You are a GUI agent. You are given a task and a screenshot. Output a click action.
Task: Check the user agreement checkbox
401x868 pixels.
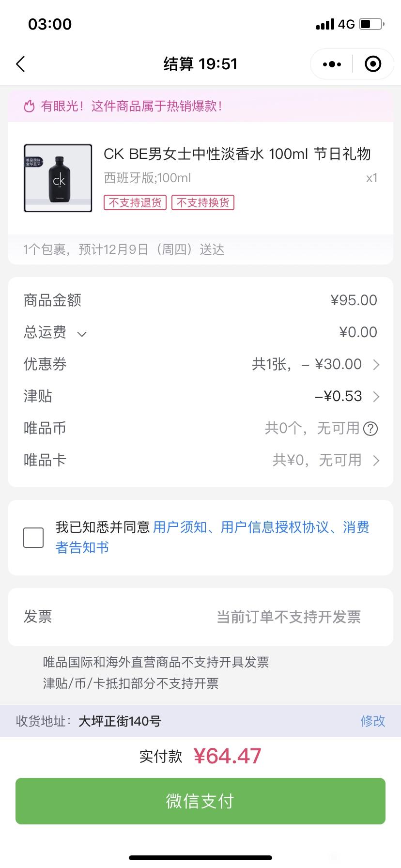(33, 538)
